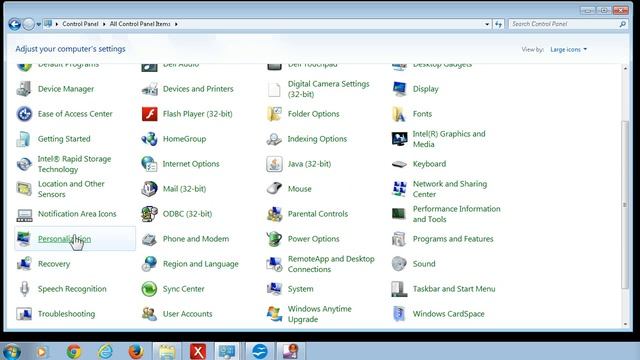This screenshot has width=640, height=360.
Task: Open Windows CardSpace link
Action: click(449, 314)
